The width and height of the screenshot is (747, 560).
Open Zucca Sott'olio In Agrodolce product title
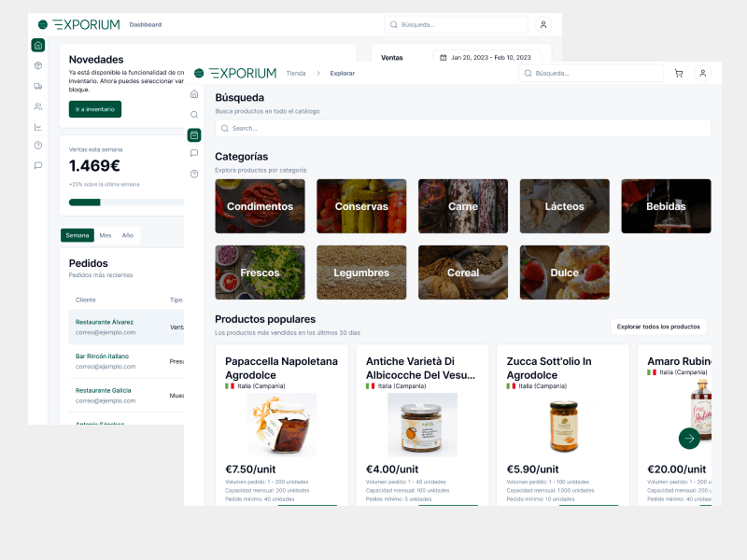point(549,368)
